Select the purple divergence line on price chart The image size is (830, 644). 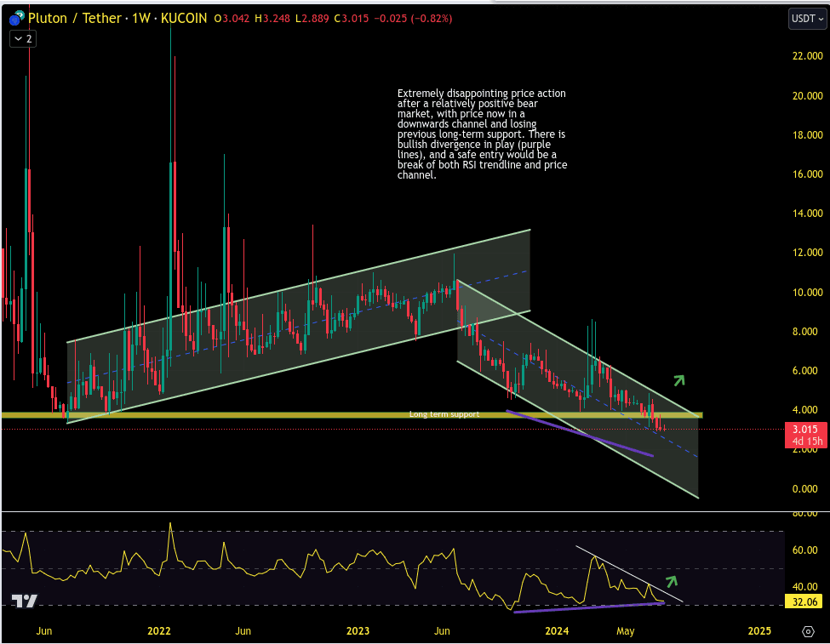(581, 433)
